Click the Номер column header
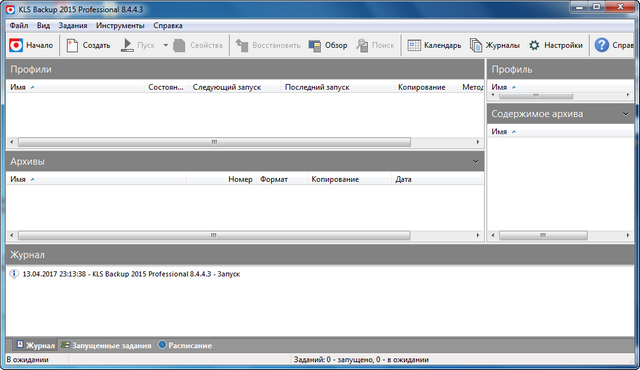The height and width of the screenshot is (370, 640). coord(221,179)
